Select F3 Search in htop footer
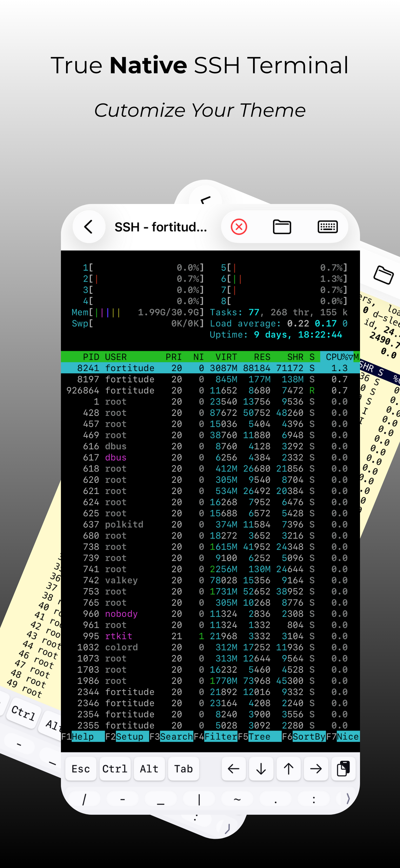This screenshot has width=400, height=868. click(x=171, y=737)
